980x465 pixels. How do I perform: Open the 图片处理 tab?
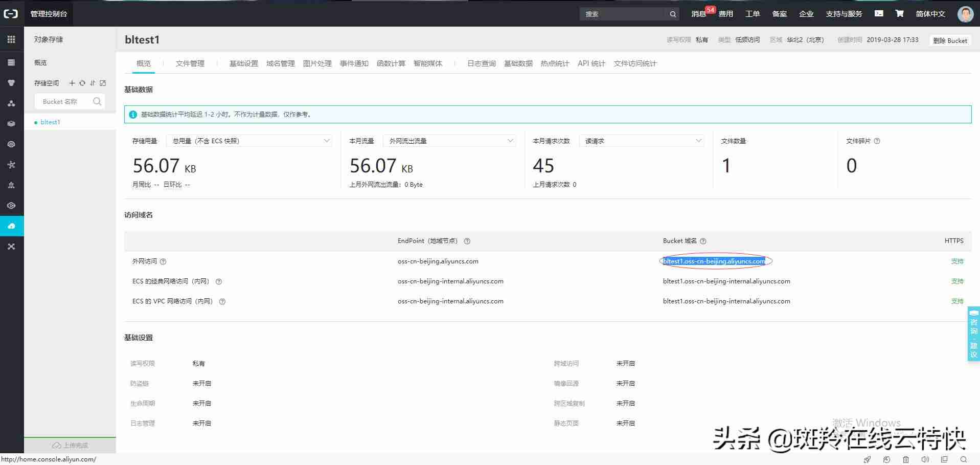point(317,63)
